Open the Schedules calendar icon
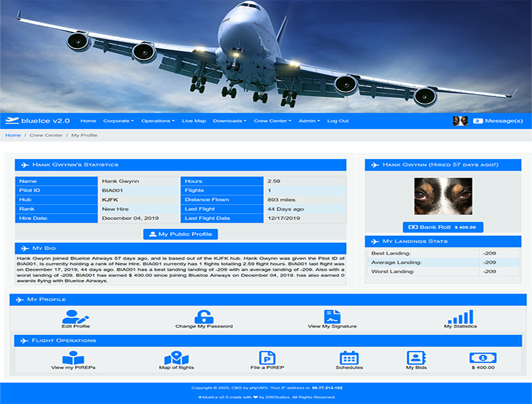This screenshot has height=404, width=532. [349, 358]
